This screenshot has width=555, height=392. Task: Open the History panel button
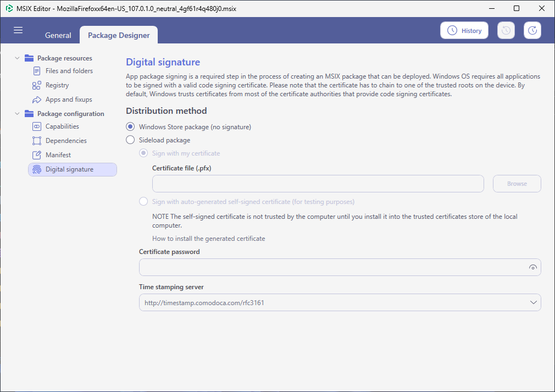[x=464, y=30]
